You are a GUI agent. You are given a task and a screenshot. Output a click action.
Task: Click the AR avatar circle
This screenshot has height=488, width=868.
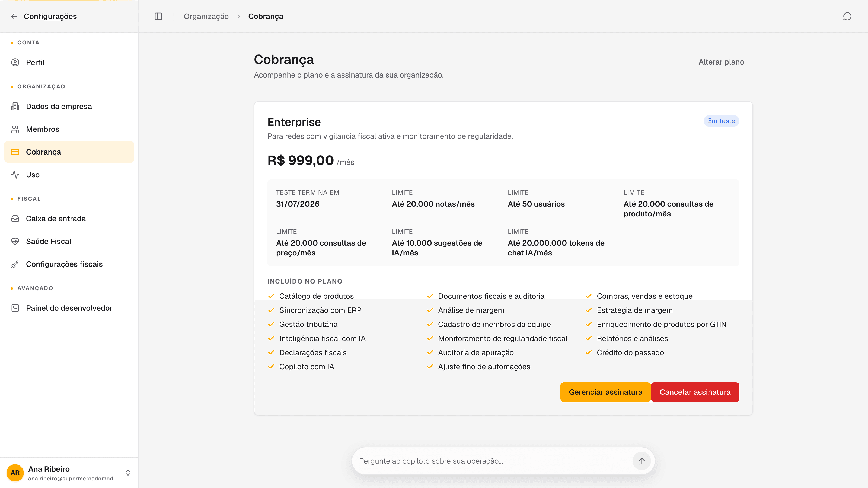(15, 473)
